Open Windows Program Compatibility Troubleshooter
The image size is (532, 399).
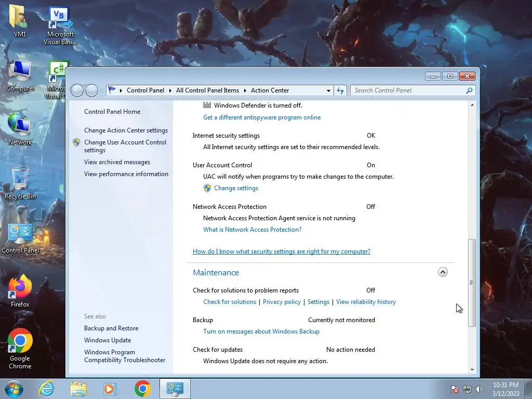click(x=125, y=356)
